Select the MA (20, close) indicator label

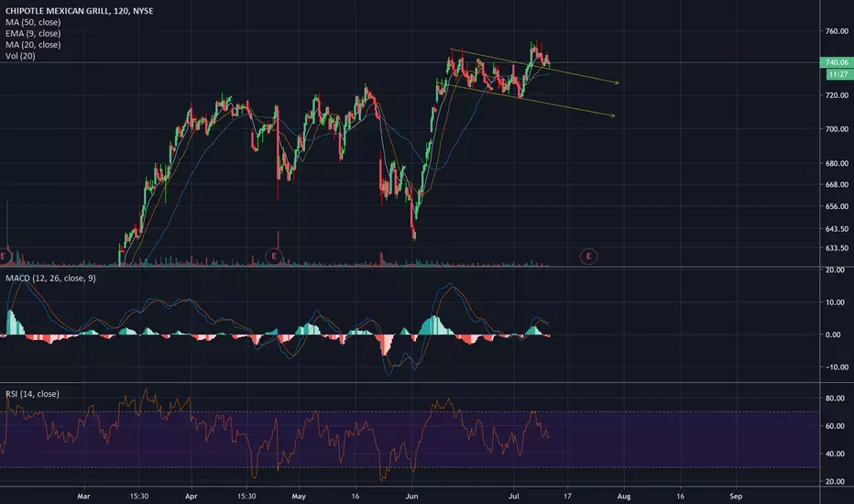click(x=33, y=45)
